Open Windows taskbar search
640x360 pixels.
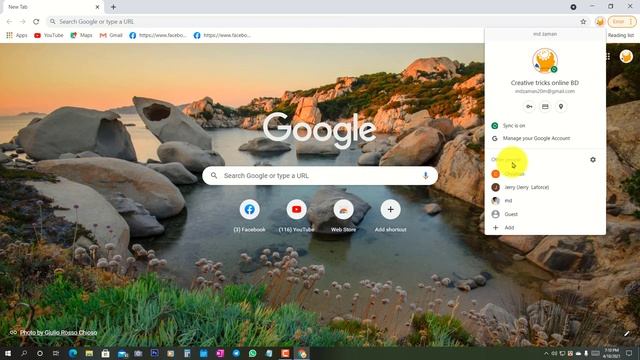click(x=24, y=353)
